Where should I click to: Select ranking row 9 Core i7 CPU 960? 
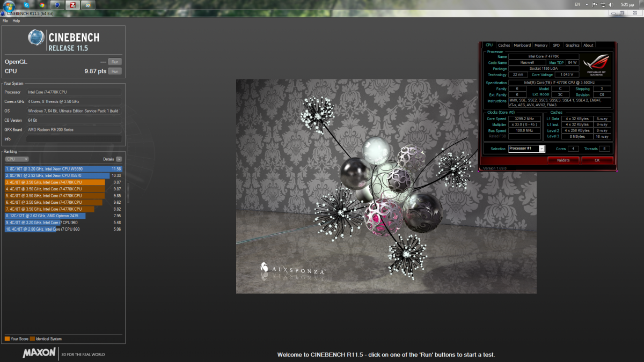63,223
